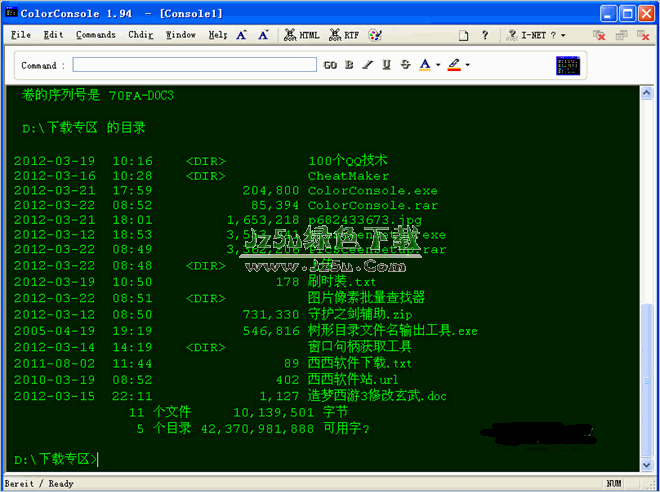Image resolution: width=660 pixels, height=492 pixels.
Task: Toggle underline text formatting
Action: (x=386, y=65)
